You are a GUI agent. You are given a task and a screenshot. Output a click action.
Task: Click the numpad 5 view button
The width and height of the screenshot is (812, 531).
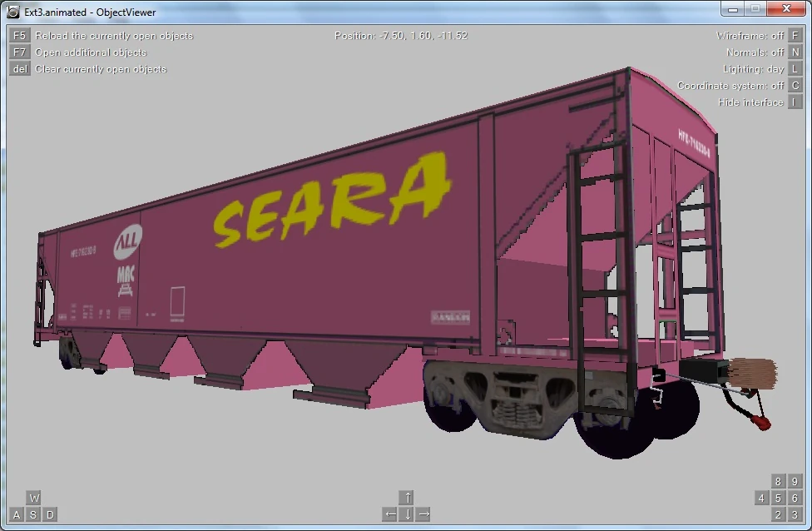(x=778, y=498)
